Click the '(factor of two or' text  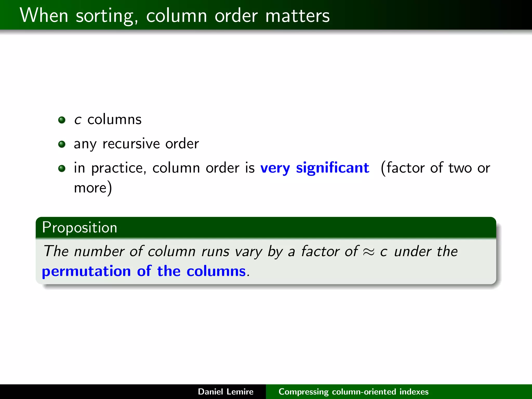point(435,168)
